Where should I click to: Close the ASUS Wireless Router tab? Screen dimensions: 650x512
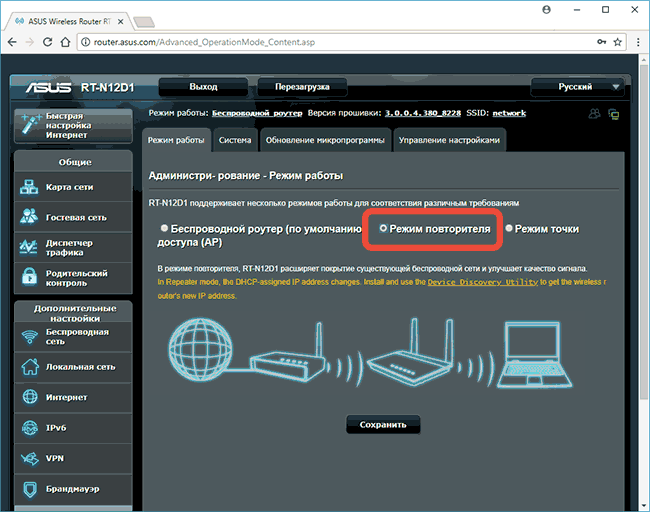(121, 22)
